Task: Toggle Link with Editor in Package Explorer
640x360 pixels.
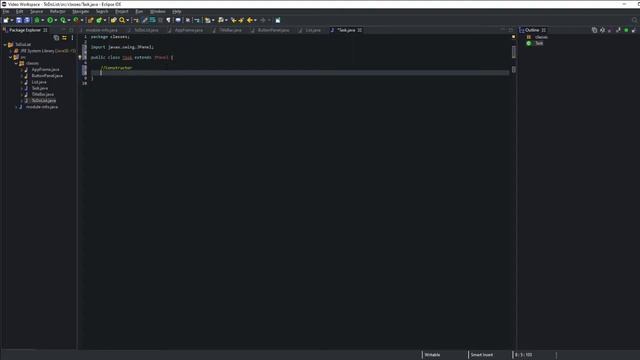Action: coord(64,38)
